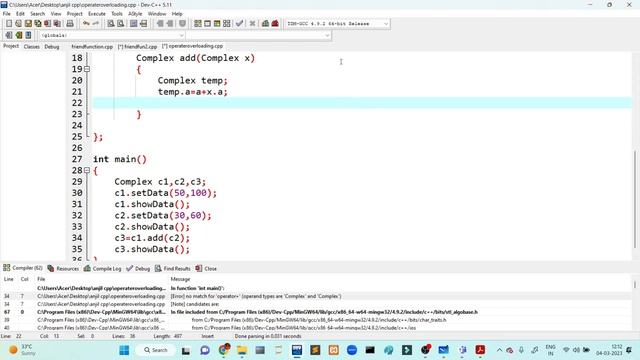
Task: Select the operatoroverloading.cpp editor tab
Action: coord(193,46)
